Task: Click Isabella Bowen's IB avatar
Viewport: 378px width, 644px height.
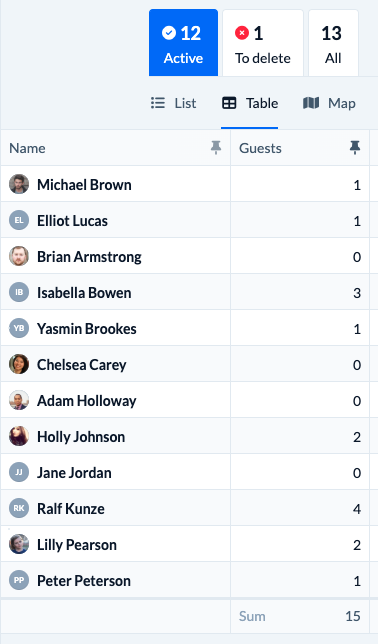Action: click(19, 292)
